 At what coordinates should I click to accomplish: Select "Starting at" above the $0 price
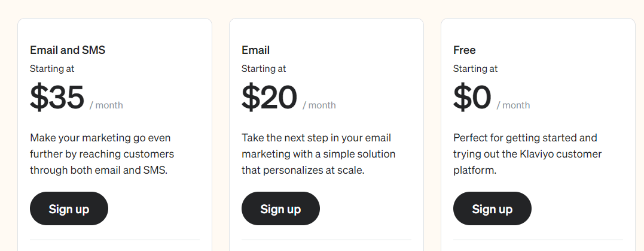(475, 69)
